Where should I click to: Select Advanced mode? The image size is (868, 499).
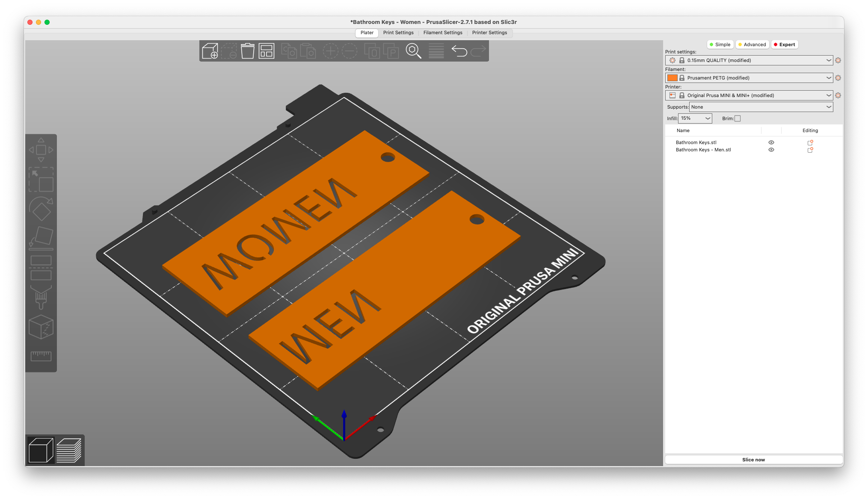(752, 44)
